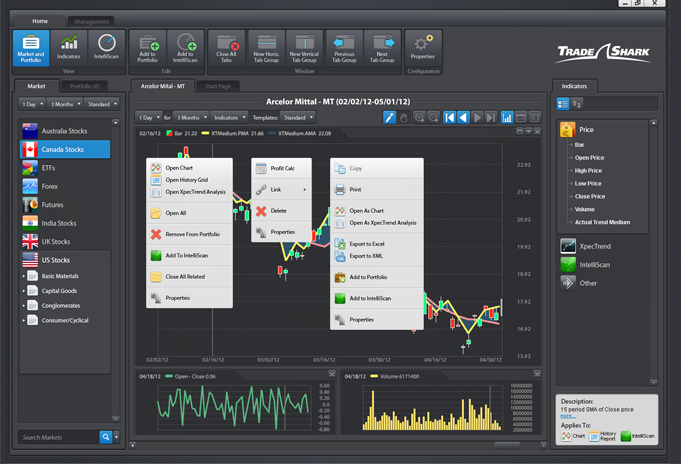681x464 pixels.
Task: Choose Open As XpecTrend Analysis menu entry
Action: point(377,223)
